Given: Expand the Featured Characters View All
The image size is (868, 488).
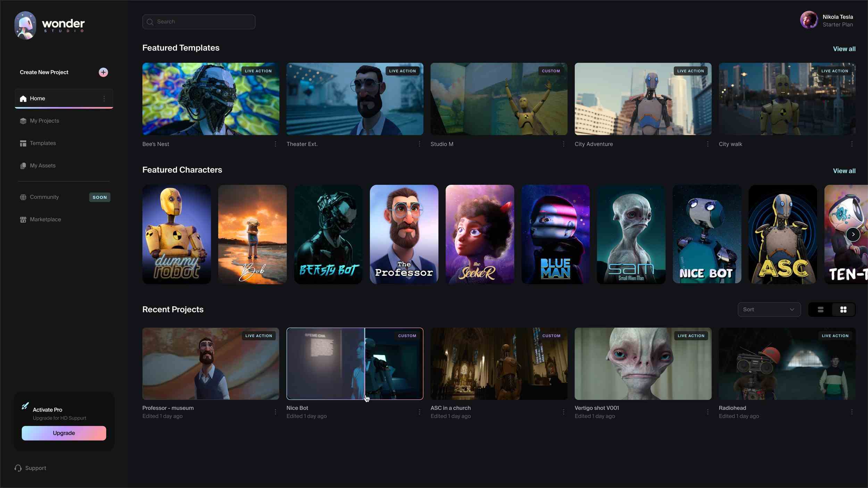Looking at the screenshot, I should 844,171.
